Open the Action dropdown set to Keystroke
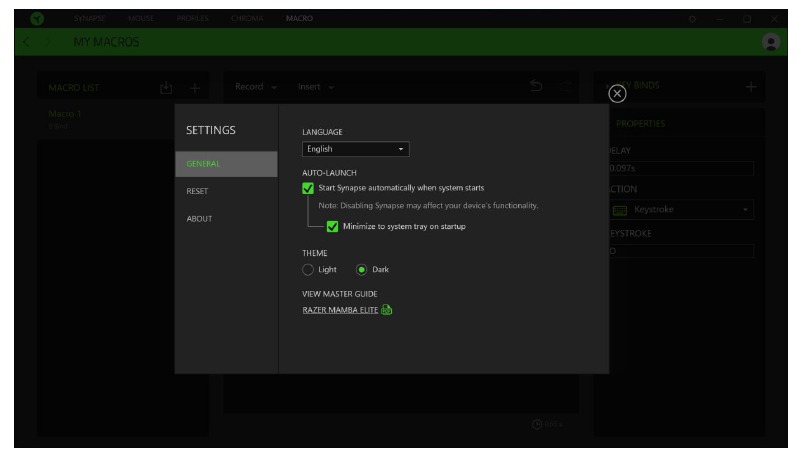The width and height of the screenshot is (797, 453). click(681, 209)
